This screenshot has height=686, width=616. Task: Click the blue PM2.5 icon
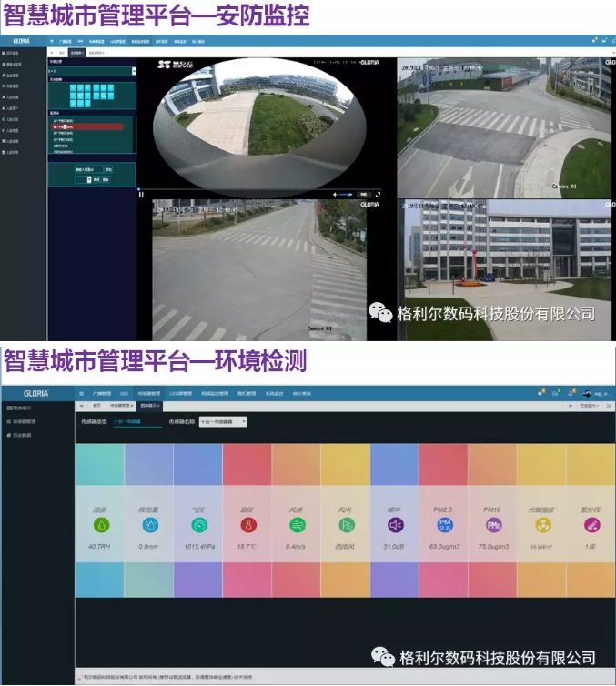point(444,525)
